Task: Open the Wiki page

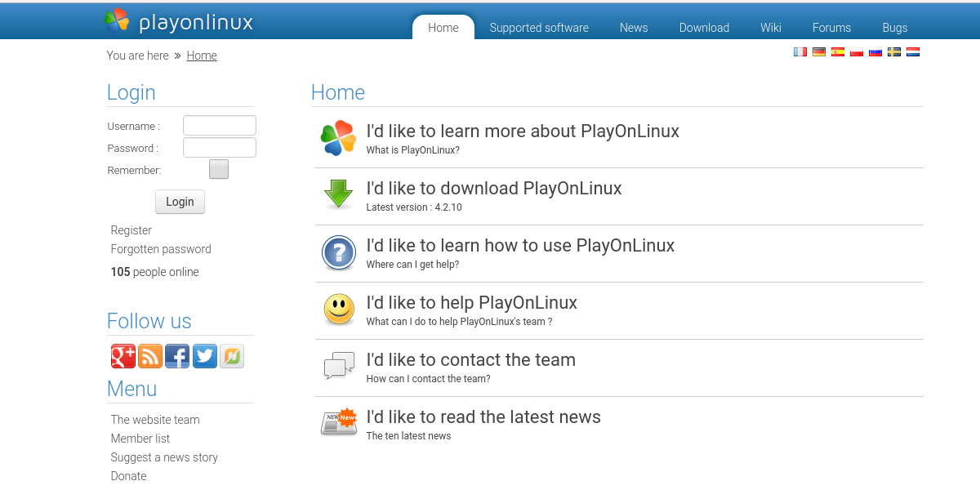Action: coord(770,28)
